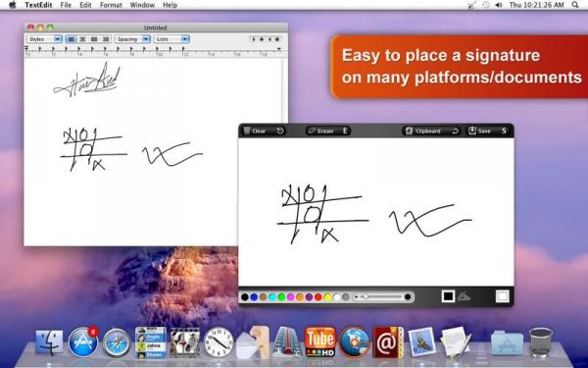Screen dimensions: 588x368
Task: Open the Spacing dropdown
Action: (132, 39)
